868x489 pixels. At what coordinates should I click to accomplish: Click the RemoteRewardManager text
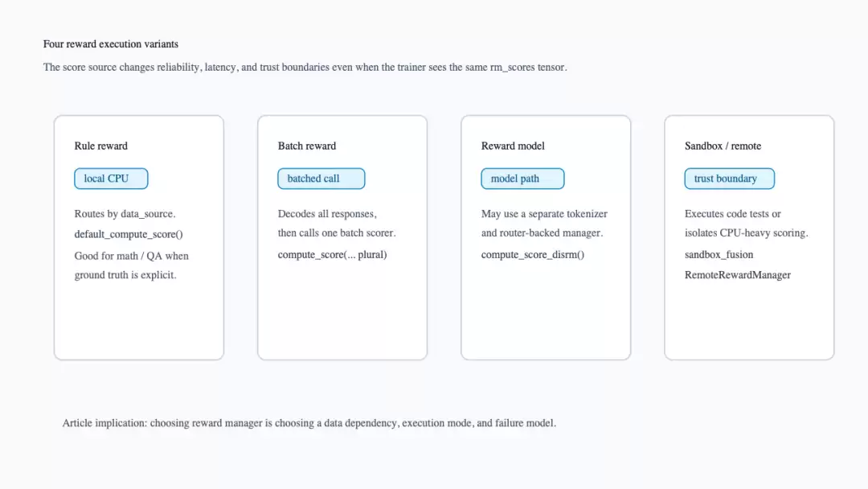tap(738, 275)
